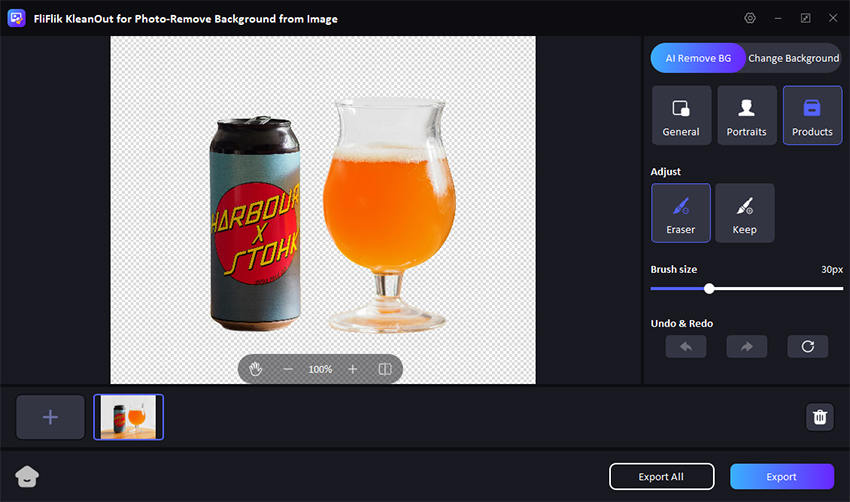Toggle the compare split view icon

click(x=384, y=369)
